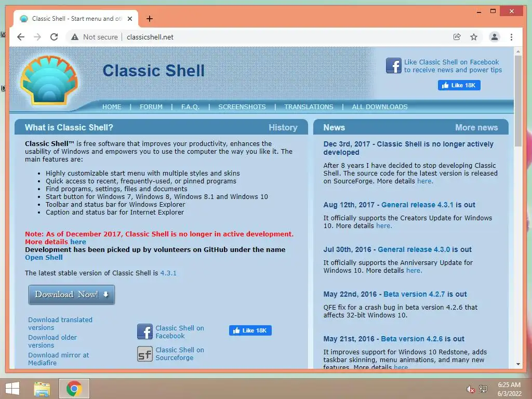Open the ALL DOWNLOADS navigation item
This screenshot has height=399, width=532.
[380, 107]
